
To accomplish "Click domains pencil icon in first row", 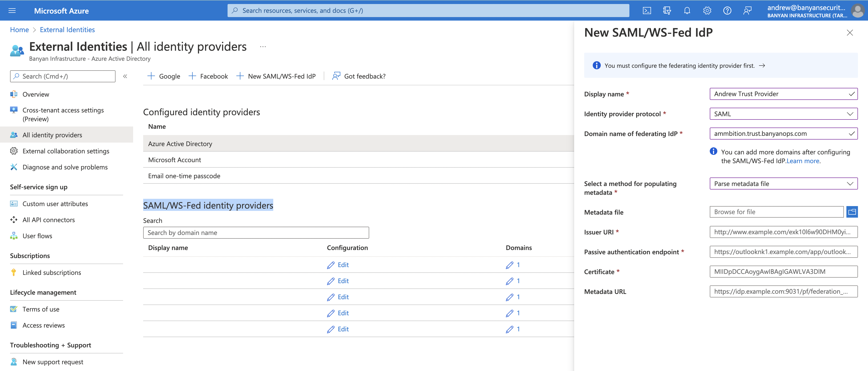I will [509, 265].
